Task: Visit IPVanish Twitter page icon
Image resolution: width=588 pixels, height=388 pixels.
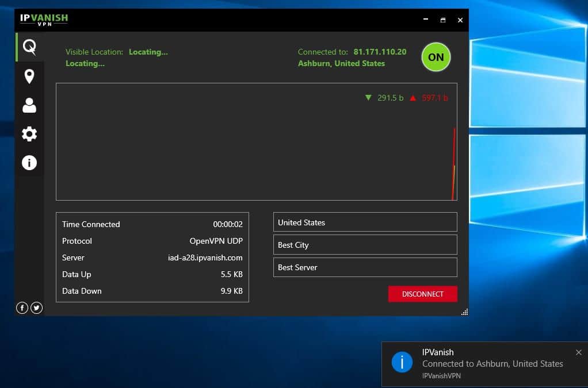Action: (x=36, y=308)
